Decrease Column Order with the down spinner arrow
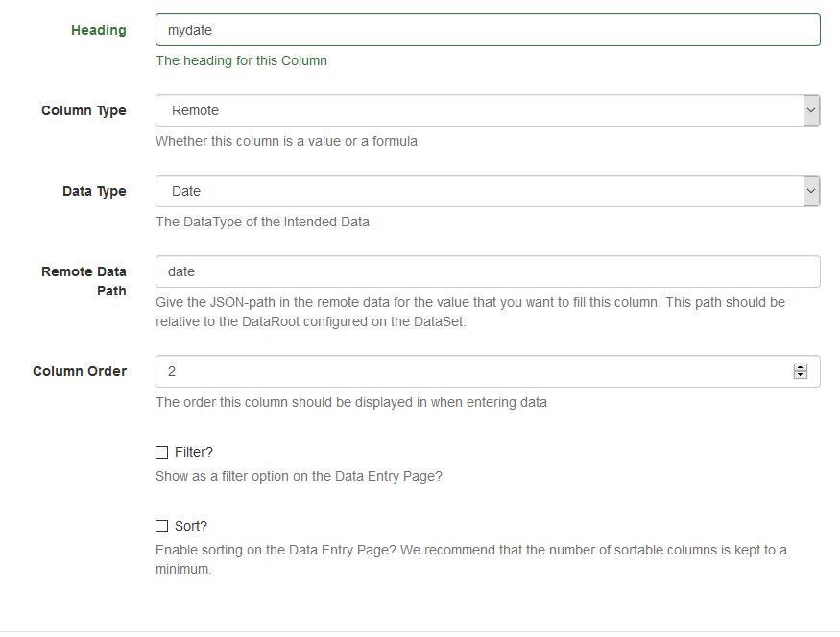840x637 pixels. pos(801,375)
